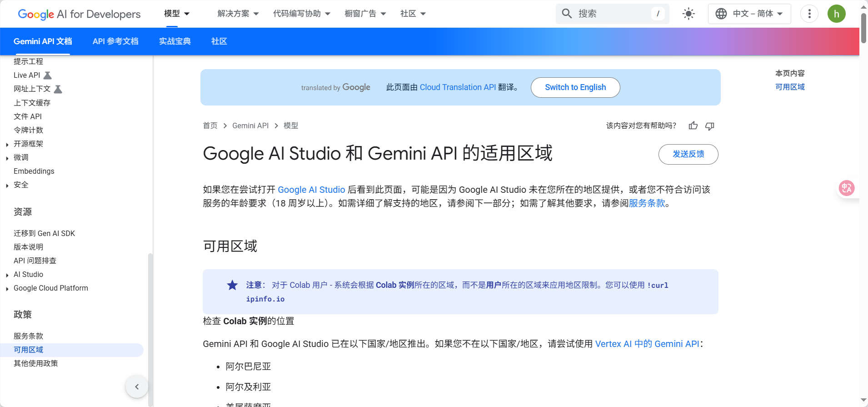Screen dimensions: 868x407
Task: Open the Cloud Translation API link
Action: (x=458, y=87)
